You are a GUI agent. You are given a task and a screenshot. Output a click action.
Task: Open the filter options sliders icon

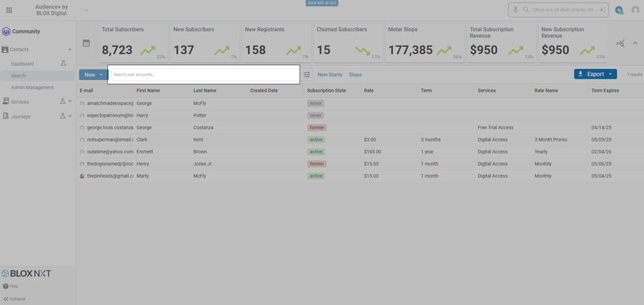point(307,75)
